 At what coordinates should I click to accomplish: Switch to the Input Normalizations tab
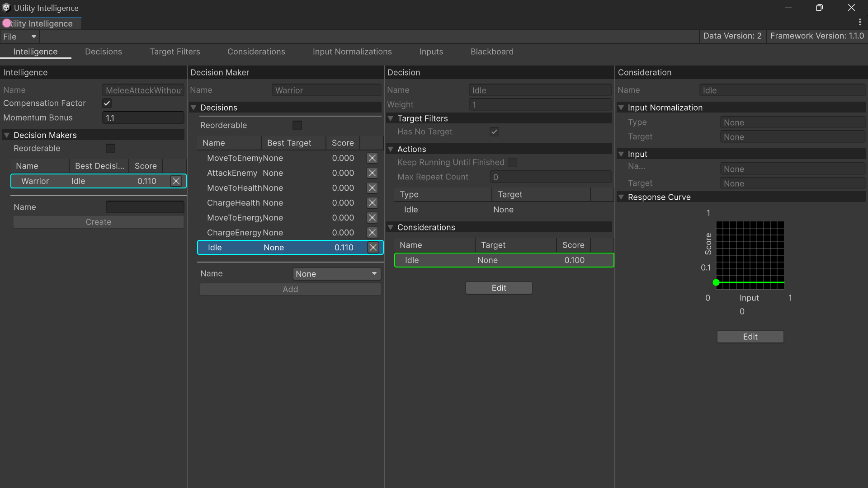352,52
